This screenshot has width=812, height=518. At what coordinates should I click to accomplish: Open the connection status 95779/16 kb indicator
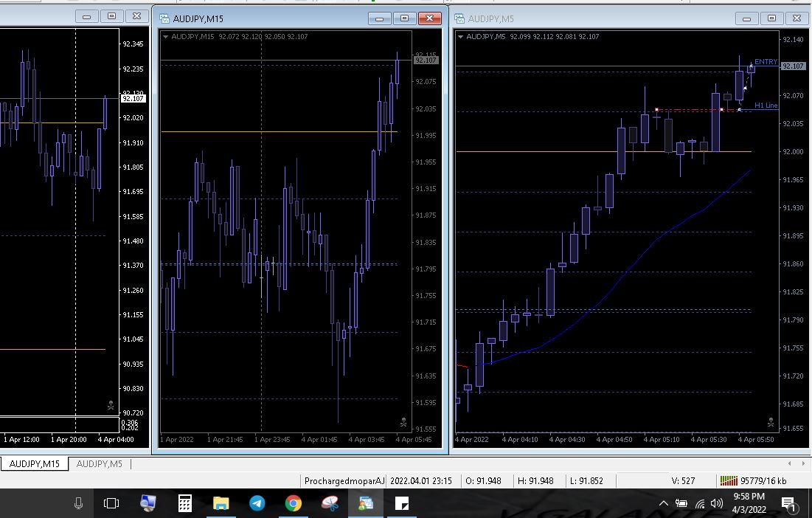[754, 481]
